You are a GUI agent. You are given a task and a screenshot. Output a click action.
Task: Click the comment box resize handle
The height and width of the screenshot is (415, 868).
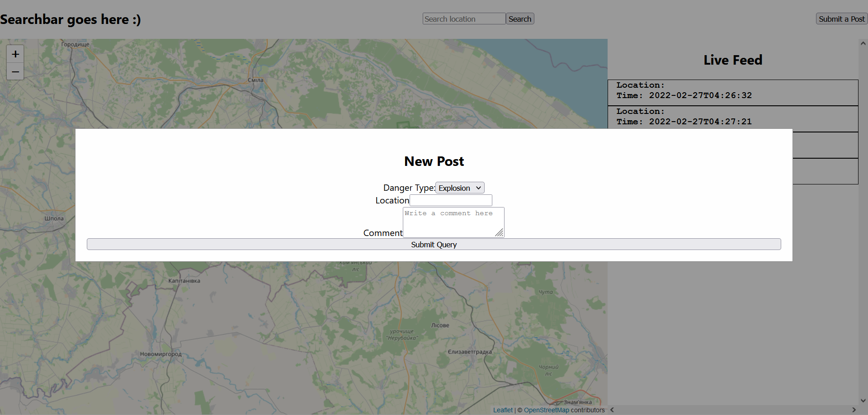coord(500,233)
